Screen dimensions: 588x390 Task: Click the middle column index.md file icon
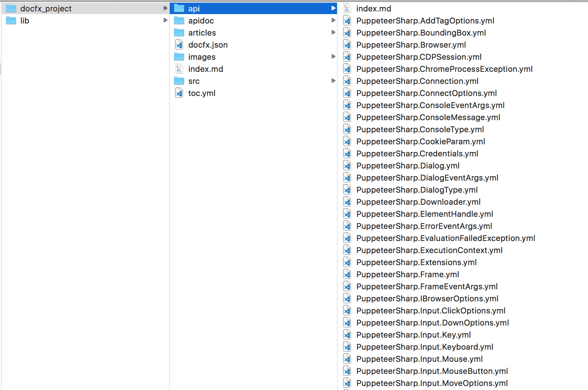pos(179,69)
